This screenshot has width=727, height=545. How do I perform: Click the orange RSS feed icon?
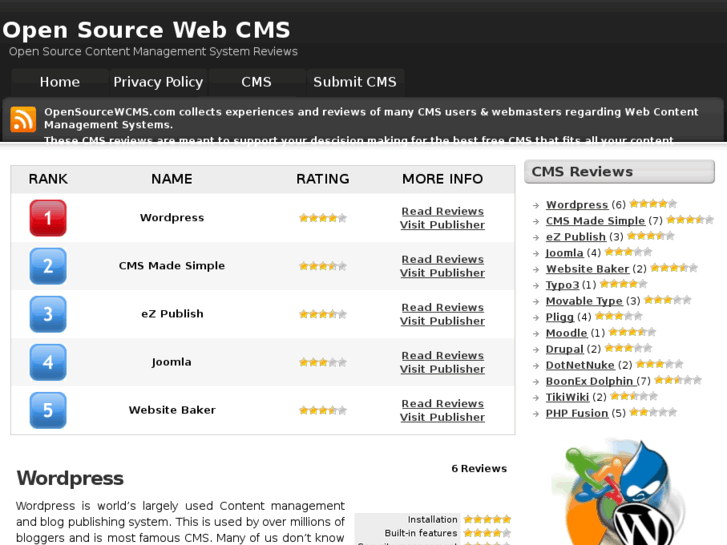pos(23,119)
